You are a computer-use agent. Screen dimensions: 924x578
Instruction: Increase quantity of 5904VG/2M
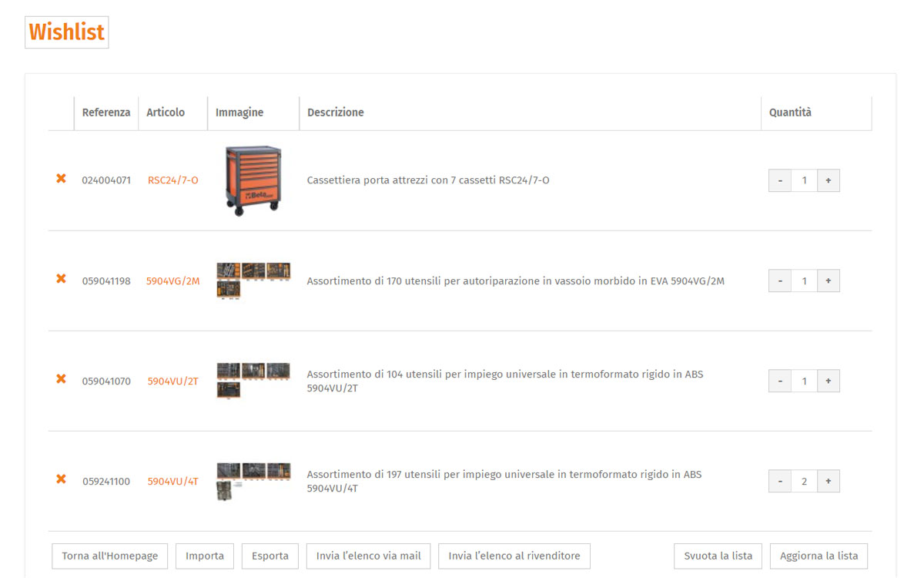pos(829,281)
